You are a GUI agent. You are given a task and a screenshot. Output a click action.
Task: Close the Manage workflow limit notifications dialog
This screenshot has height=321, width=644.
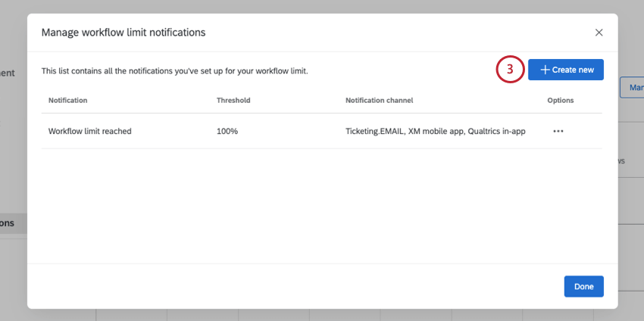pos(599,33)
